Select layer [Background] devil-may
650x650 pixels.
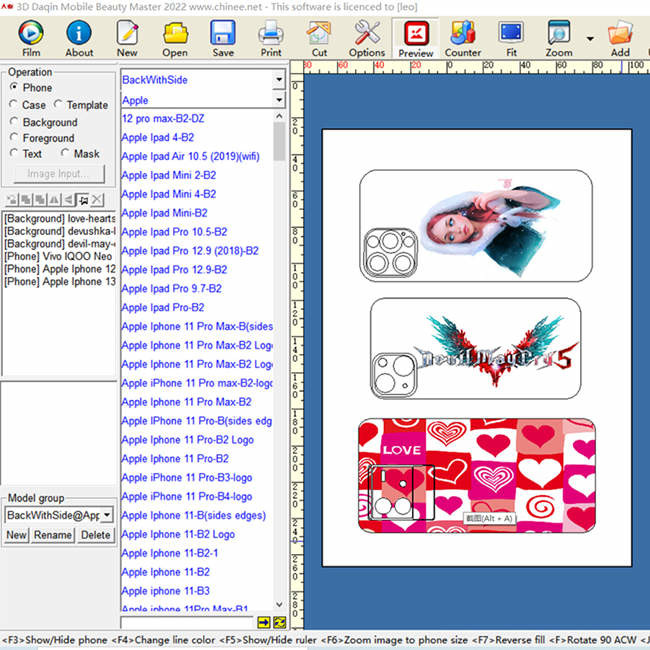59,244
